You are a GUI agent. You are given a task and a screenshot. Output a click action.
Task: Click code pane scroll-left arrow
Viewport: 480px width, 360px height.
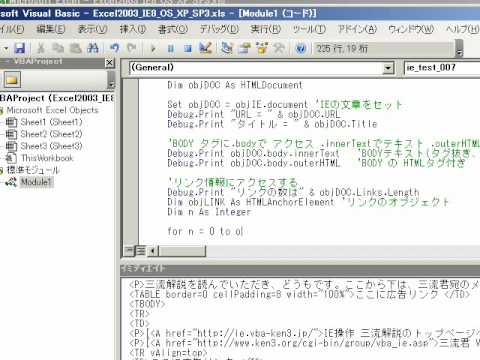pyautogui.click(x=152, y=251)
